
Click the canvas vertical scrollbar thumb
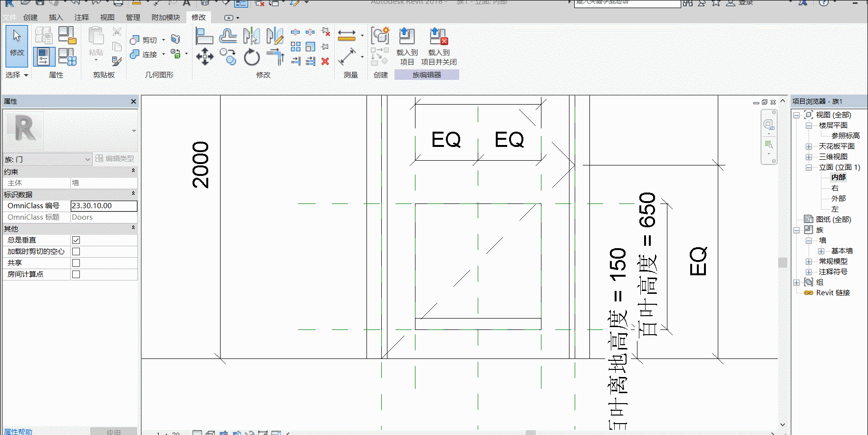coord(782,262)
